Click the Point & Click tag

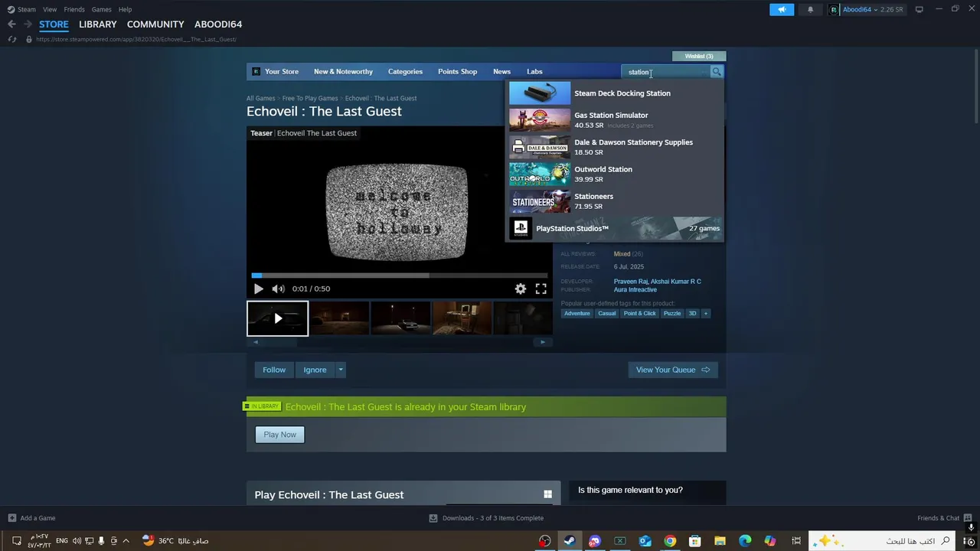coord(639,313)
